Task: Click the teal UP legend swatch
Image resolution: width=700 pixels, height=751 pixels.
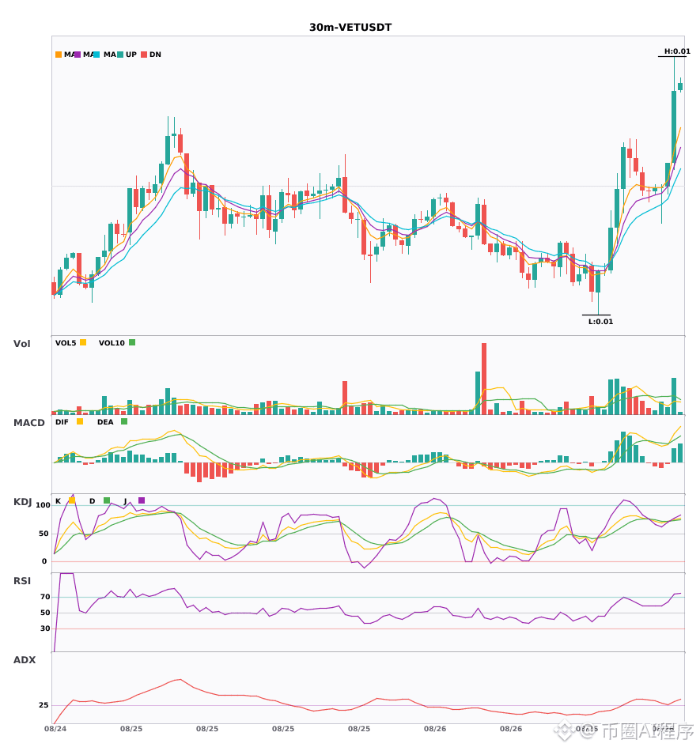Action: pyautogui.click(x=120, y=55)
